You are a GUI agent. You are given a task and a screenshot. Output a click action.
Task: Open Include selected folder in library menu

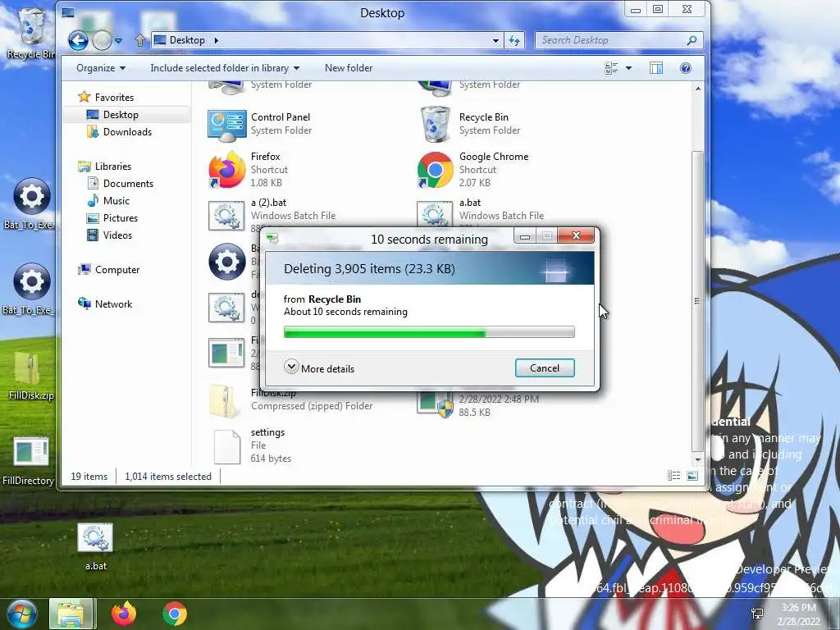click(225, 68)
